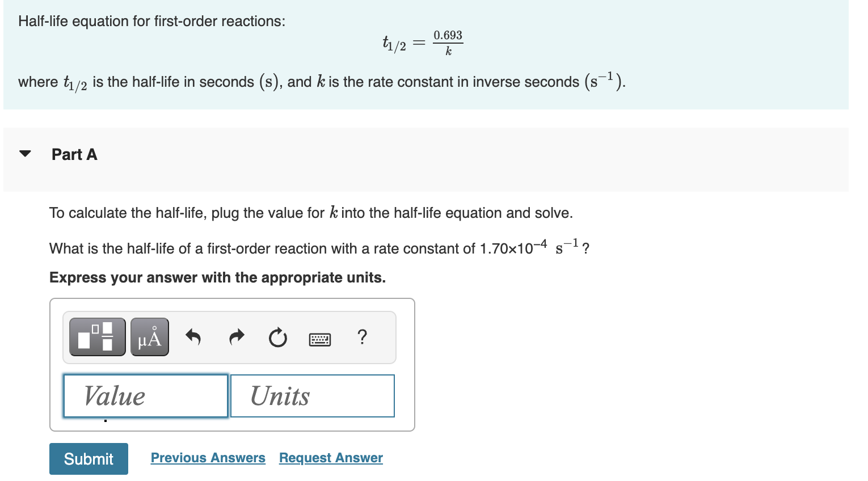Click inside the answer entry box
Screen dimensions: 868x481
coord(231,365)
